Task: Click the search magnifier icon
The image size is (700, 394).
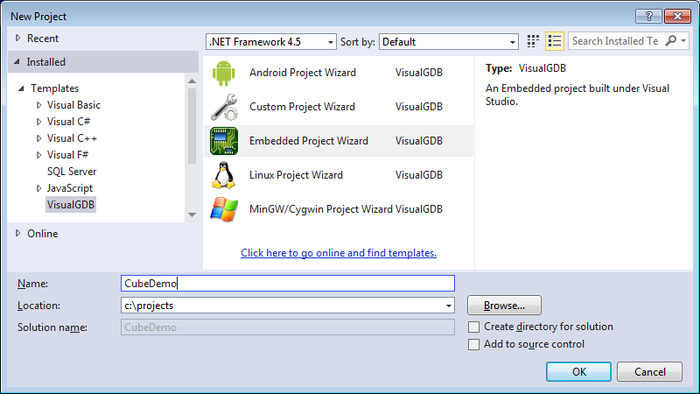Action: pos(671,41)
